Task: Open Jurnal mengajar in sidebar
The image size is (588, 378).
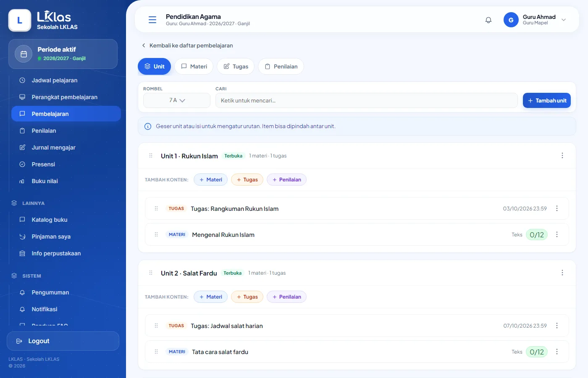Action: pos(66,147)
